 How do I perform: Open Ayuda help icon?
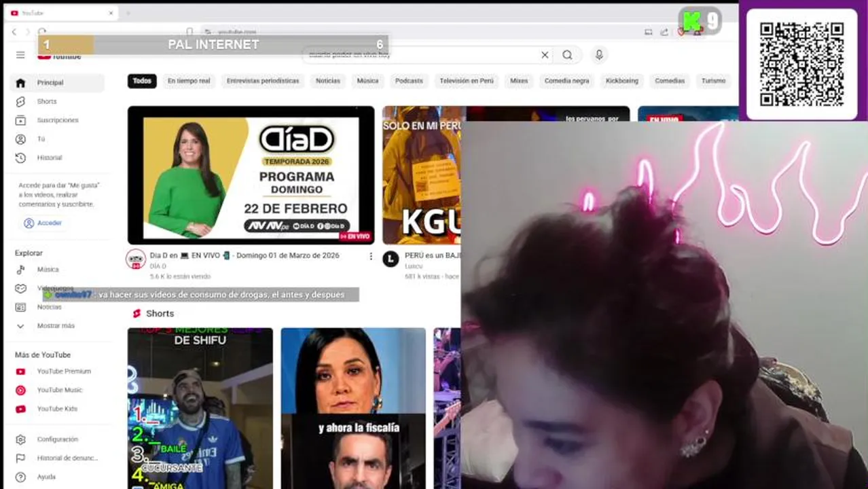[20, 477]
